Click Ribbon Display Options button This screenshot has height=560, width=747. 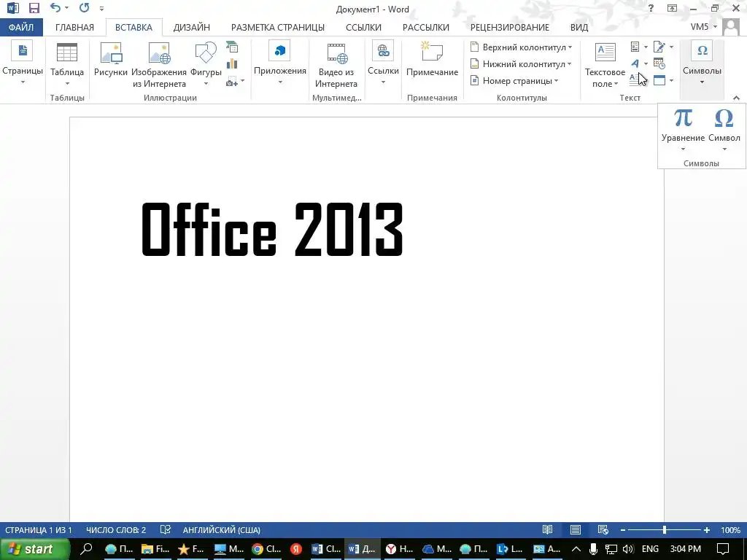coord(672,8)
